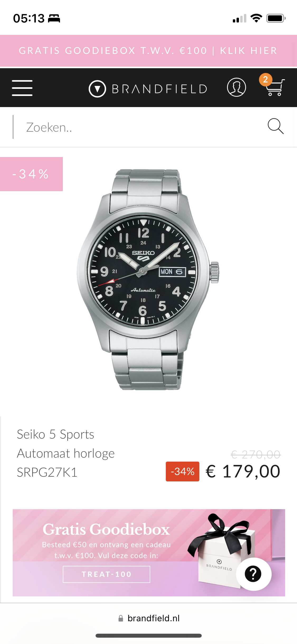Image resolution: width=297 pixels, height=644 pixels.
Task: Tap the € 179,00 sale price
Action: 243,471
